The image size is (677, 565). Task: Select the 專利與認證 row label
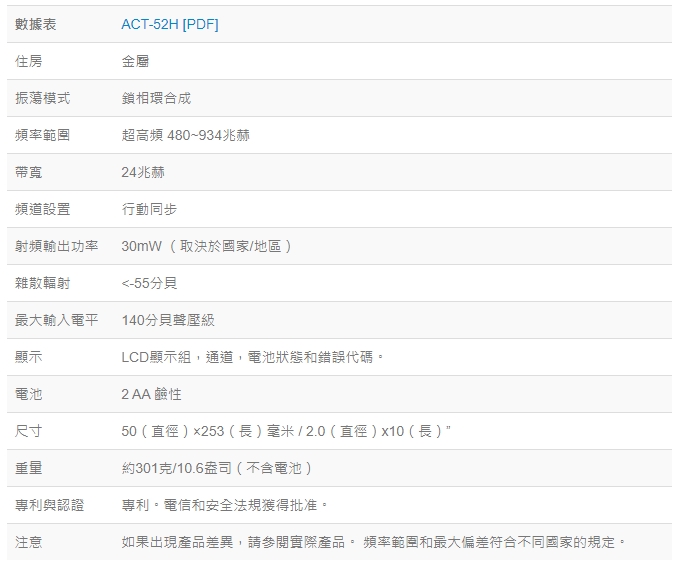(50, 505)
